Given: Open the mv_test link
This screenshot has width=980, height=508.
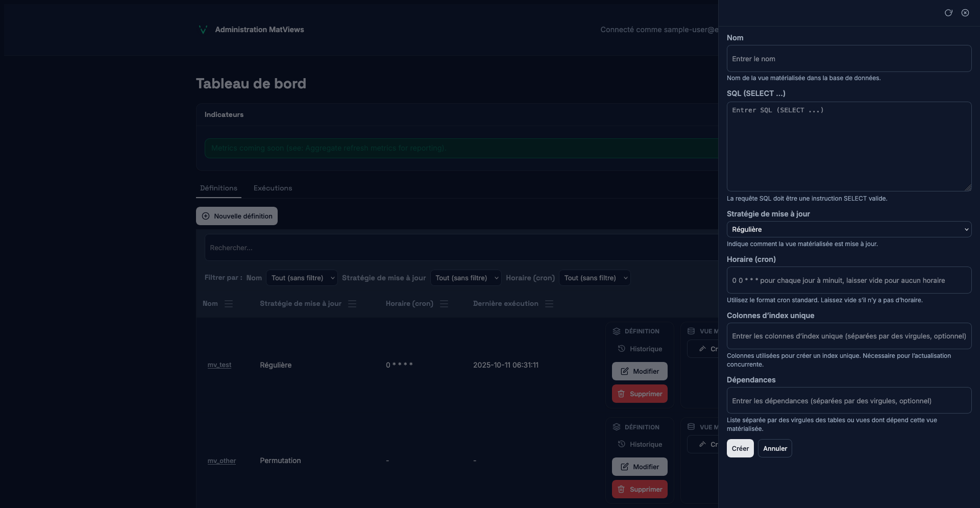Looking at the screenshot, I should pyautogui.click(x=219, y=365).
